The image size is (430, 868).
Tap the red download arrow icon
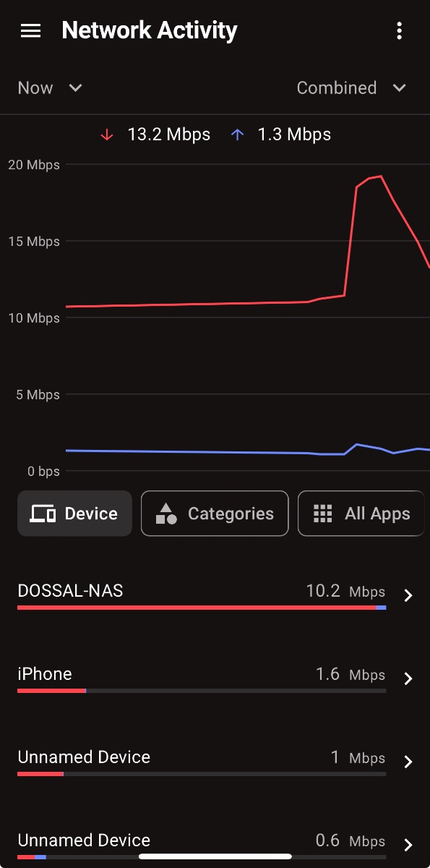click(107, 135)
